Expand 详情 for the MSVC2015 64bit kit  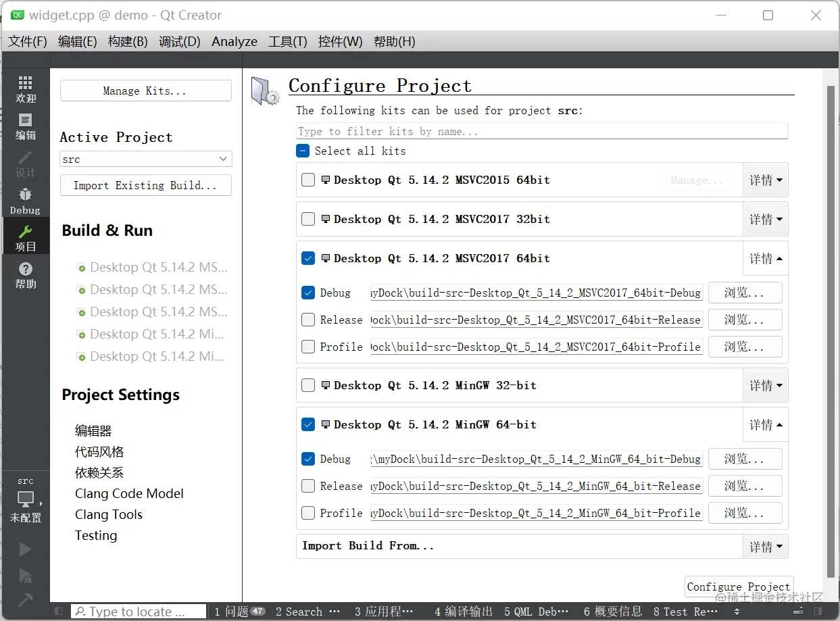click(766, 180)
